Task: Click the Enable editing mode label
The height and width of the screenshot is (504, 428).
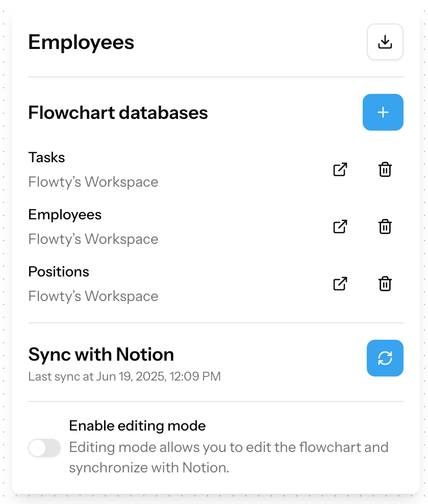Action: point(137,425)
